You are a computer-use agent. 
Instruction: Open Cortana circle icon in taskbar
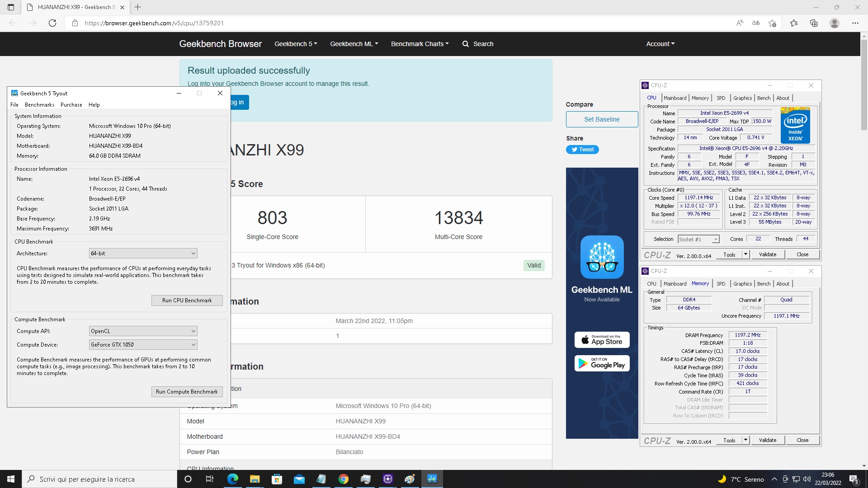tap(188, 479)
